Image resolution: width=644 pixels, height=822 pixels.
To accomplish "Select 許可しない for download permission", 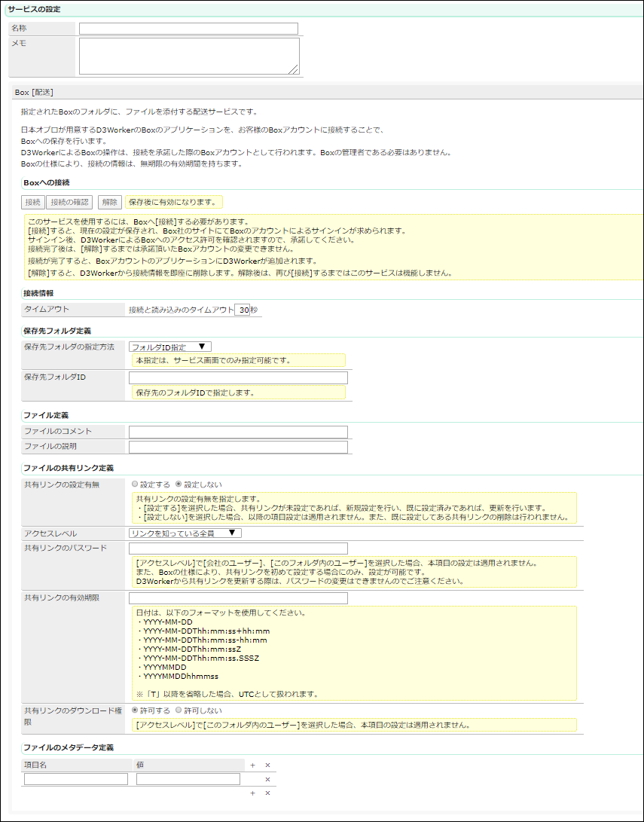I will coord(179,710).
